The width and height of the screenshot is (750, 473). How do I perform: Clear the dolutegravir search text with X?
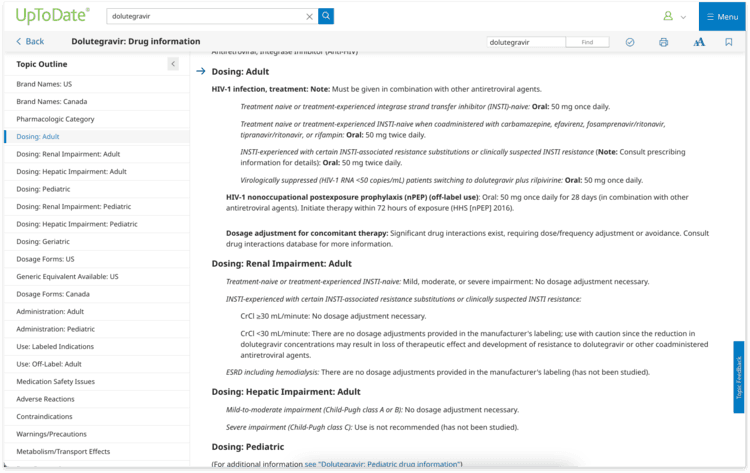(x=309, y=16)
